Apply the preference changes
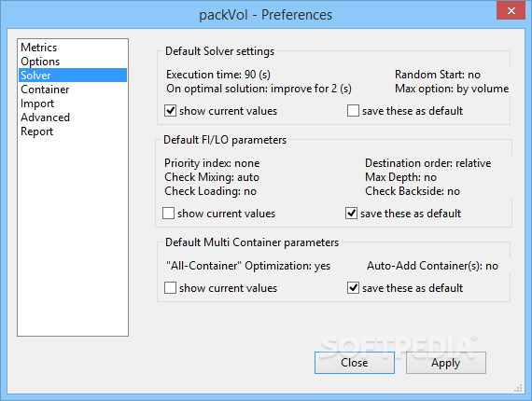The image size is (532, 401). (x=446, y=363)
